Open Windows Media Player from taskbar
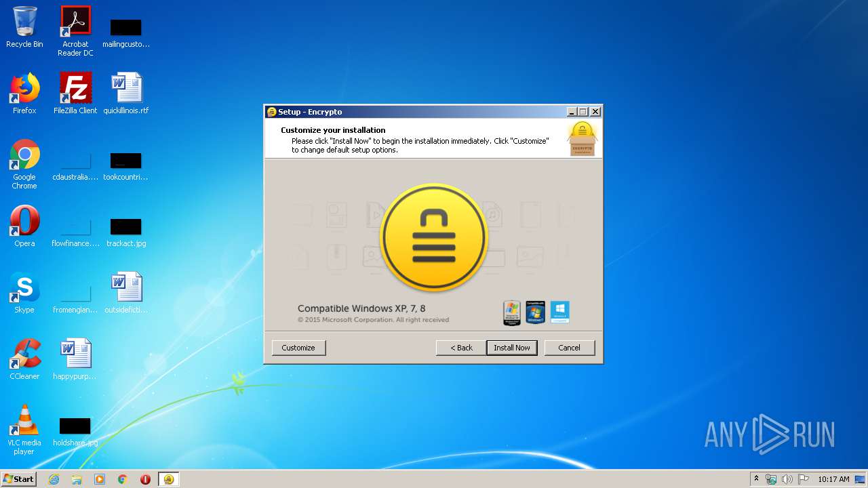Image resolution: width=868 pixels, height=488 pixels. click(100, 479)
